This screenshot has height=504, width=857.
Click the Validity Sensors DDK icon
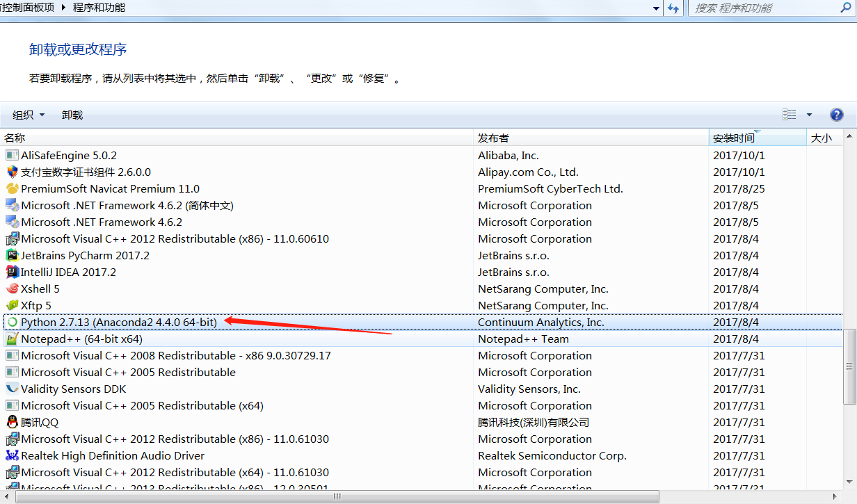[12, 389]
